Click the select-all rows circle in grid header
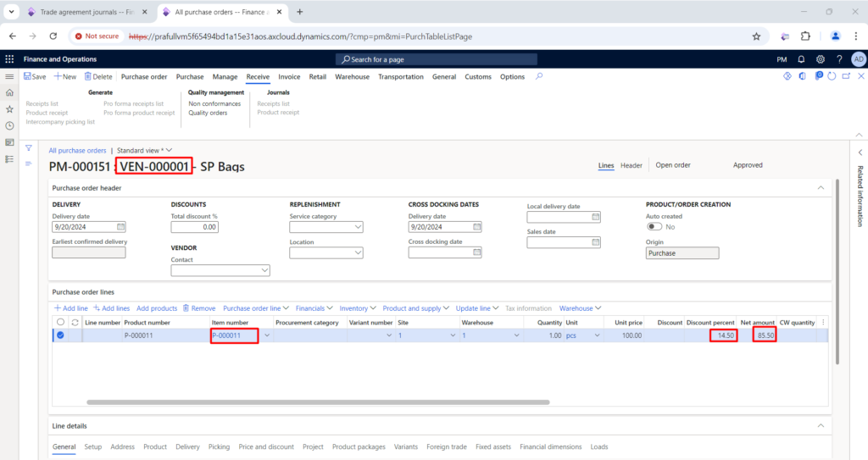 [x=60, y=322]
